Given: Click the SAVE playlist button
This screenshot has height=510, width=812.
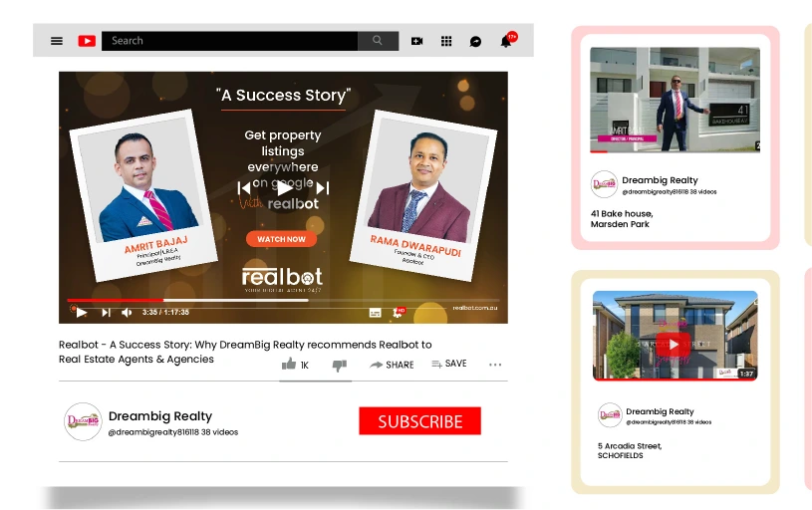Looking at the screenshot, I should [449, 364].
